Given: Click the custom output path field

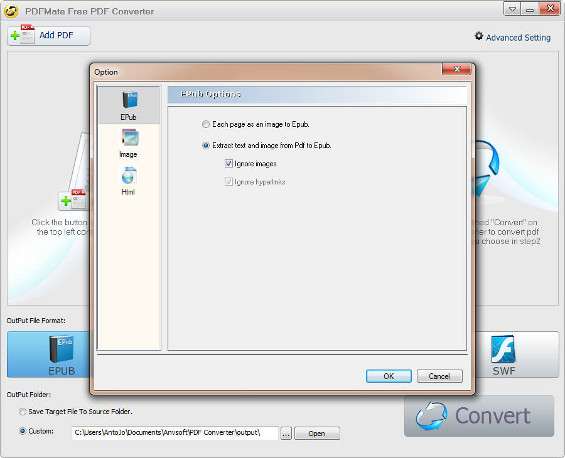Looking at the screenshot, I should [x=175, y=433].
